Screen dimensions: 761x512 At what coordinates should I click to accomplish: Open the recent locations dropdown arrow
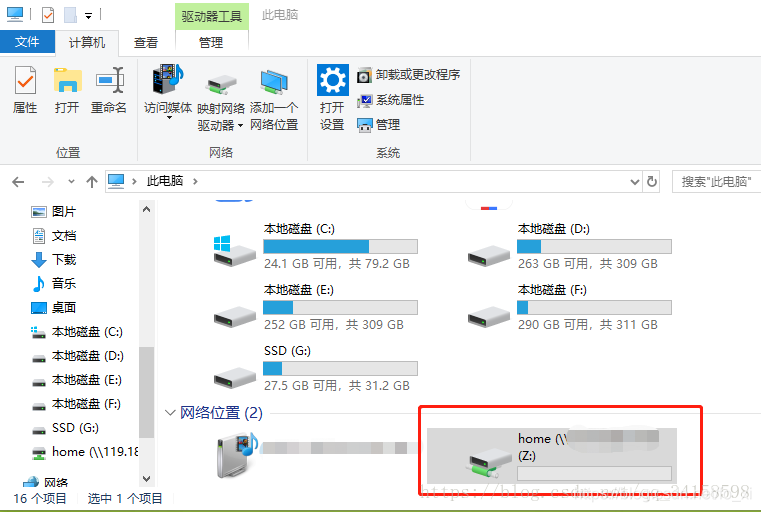pyautogui.click(x=71, y=182)
